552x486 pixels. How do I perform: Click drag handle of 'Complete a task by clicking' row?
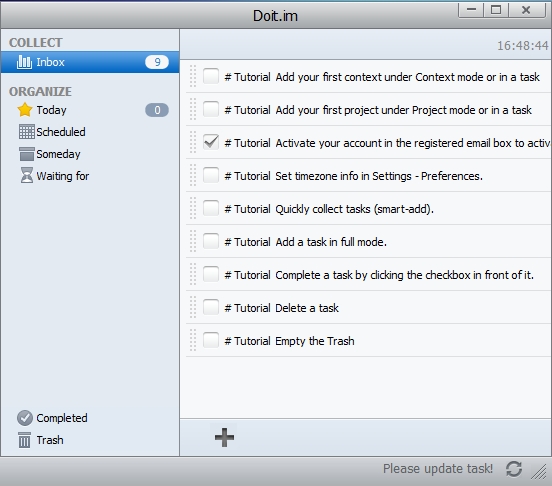click(193, 274)
